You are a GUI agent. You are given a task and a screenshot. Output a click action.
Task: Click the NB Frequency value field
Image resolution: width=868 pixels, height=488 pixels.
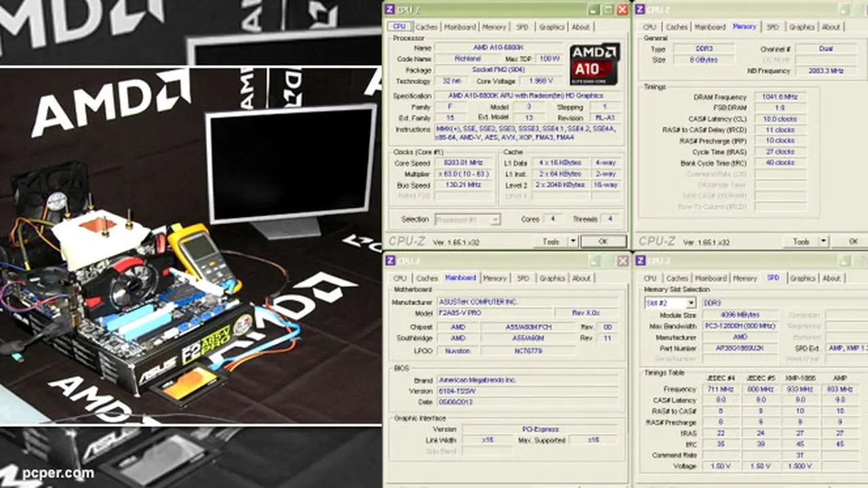tap(825, 70)
